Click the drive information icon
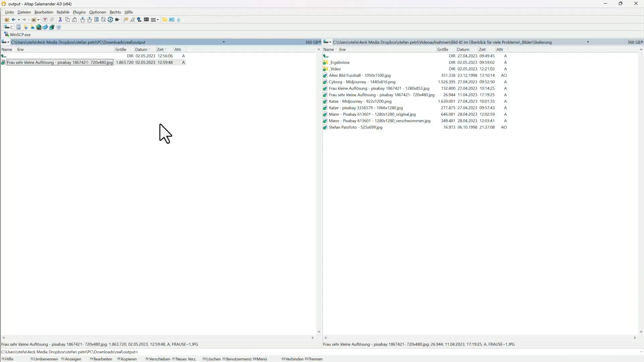This screenshot has height=362, width=644. point(139,20)
